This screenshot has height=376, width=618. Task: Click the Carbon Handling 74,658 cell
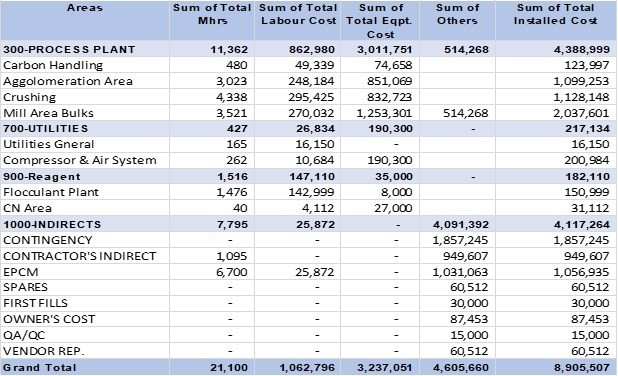393,65
